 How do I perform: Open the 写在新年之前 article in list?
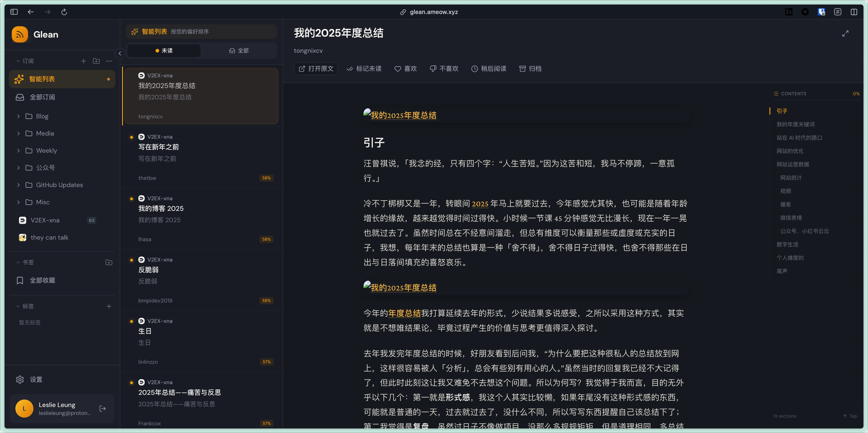[x=158, y=147]
